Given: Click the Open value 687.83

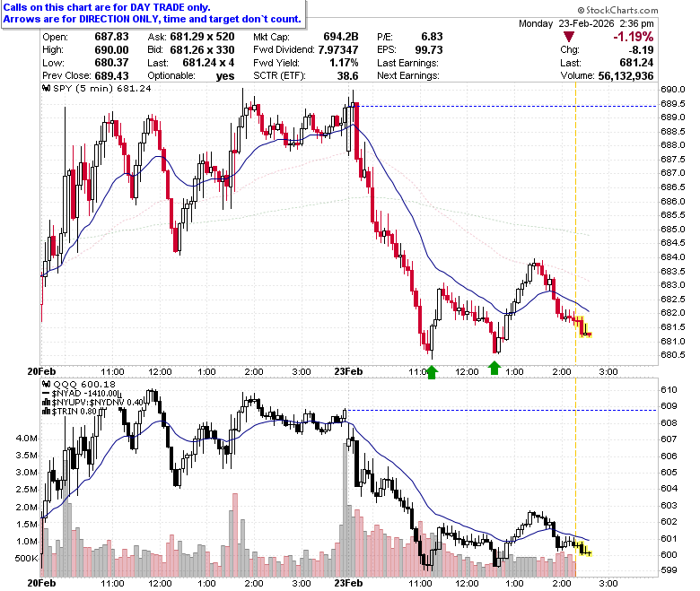Looking at the screenshot, I should pos(111,37).
